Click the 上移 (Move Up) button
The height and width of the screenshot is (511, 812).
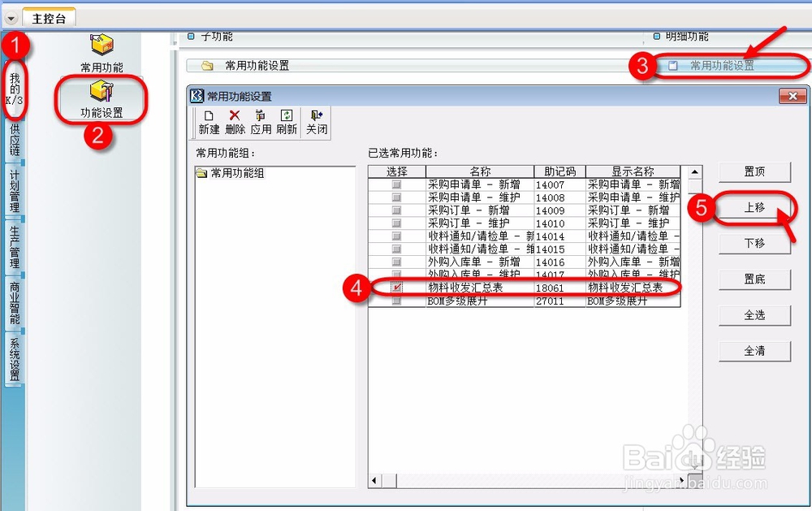coord(754,208)
